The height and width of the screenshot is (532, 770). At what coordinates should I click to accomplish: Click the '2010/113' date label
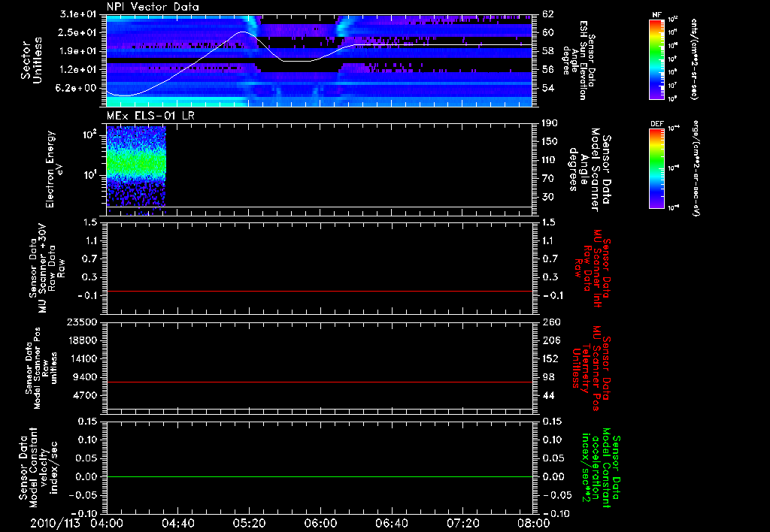tap(55, 523)
